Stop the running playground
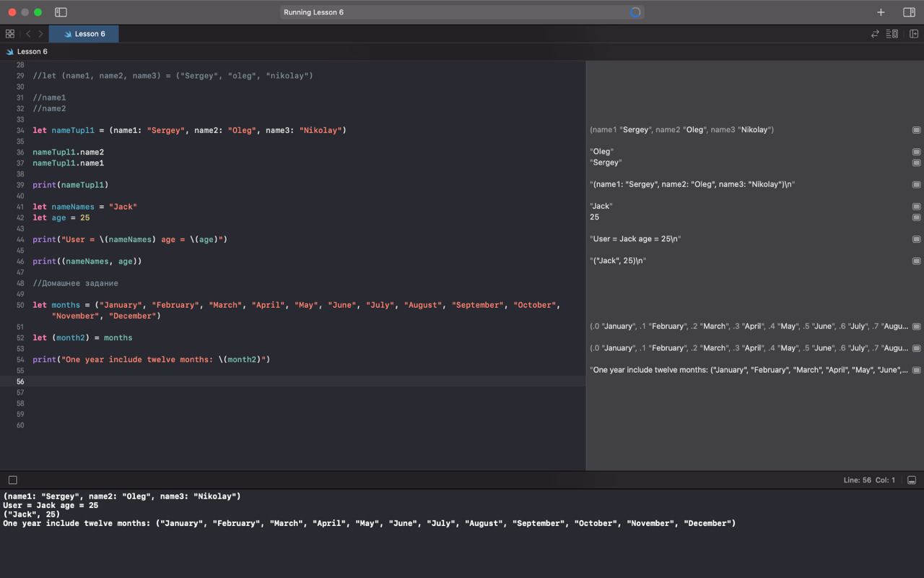Viewport: 924px width, 578px height. (x=12, y=480)
